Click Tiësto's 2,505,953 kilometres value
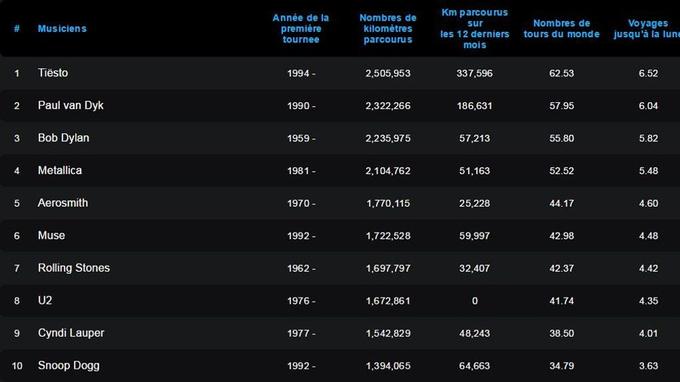 [x=388, y=73]
